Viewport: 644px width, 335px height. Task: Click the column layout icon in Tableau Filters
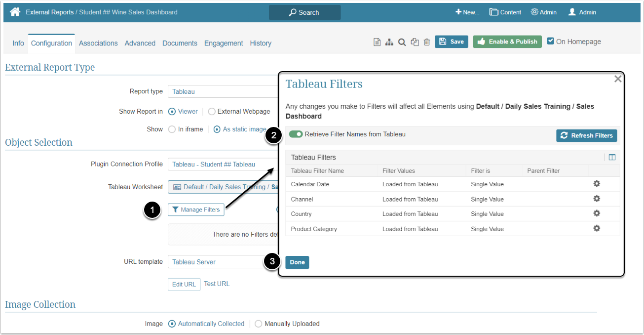click(x=612, y=158)
